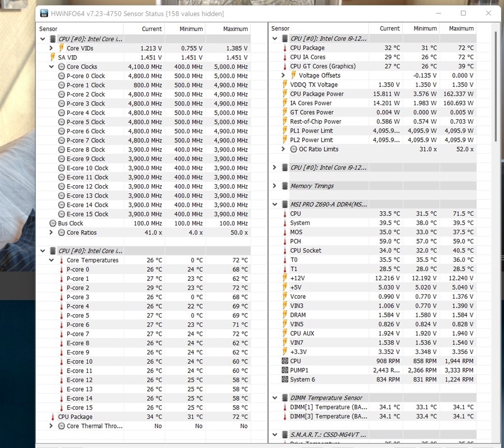Expand the OC Ratio Limits row
The height and width of the screenshot is (448, 504).
283,149
